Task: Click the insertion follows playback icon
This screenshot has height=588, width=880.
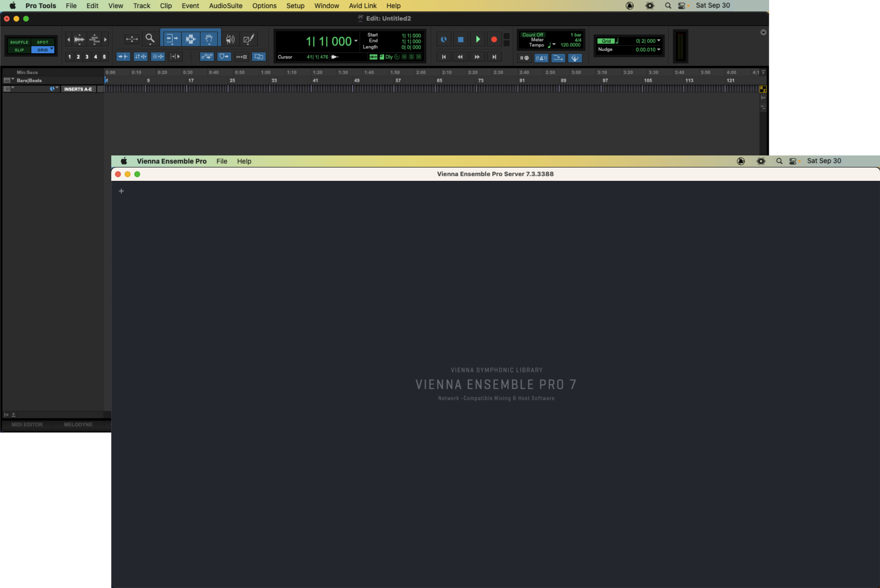Action: click(175, 57)
